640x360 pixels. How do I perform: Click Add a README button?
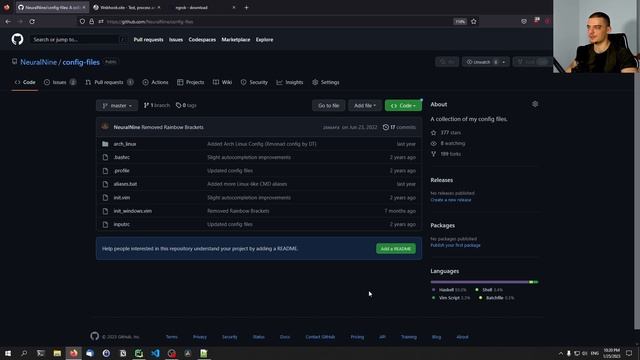(396, 249)
